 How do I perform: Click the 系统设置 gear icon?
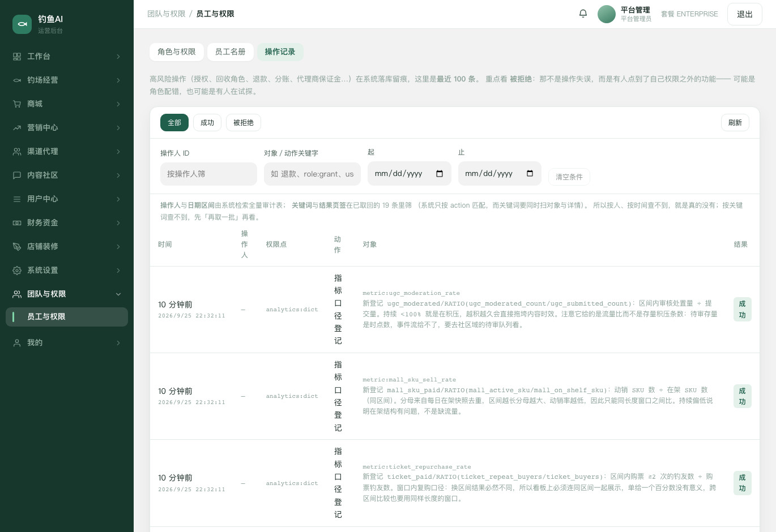(17, 271)
